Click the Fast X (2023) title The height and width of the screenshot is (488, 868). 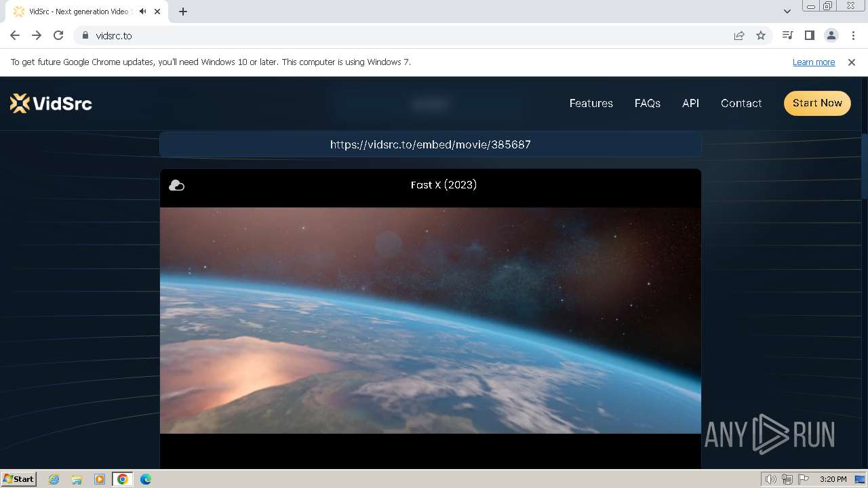(x=443, y=184)
